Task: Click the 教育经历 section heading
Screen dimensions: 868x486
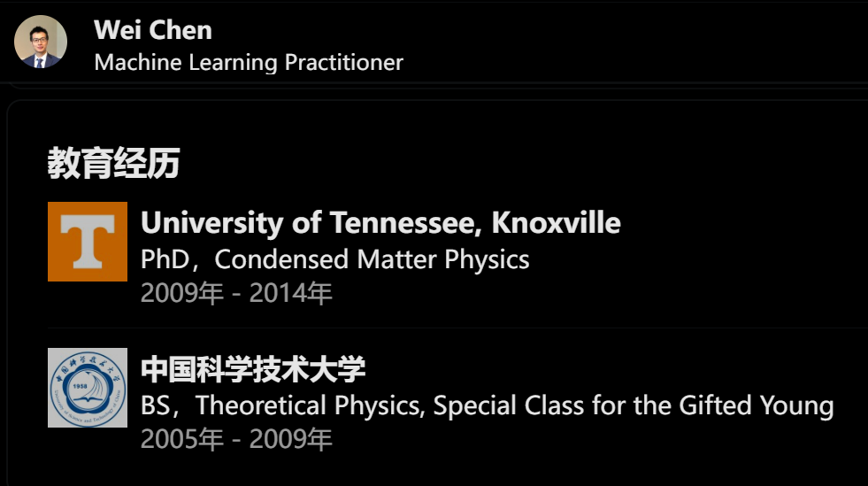Action: coord(113,163)
